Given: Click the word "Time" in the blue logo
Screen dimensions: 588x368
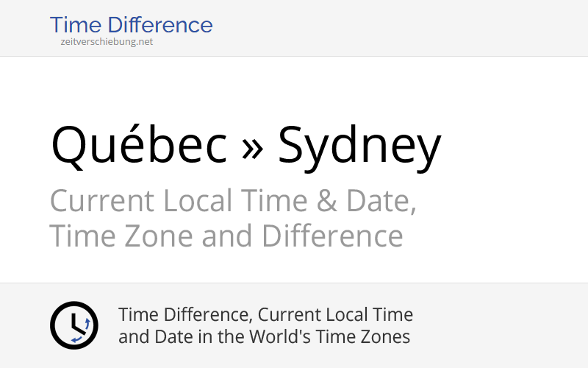Looking at the screenshot, I should (x=76, y=25).
